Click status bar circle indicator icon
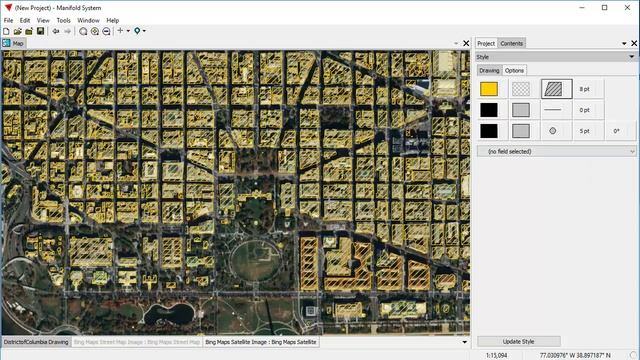 pyautogui.click(x=633, y=355)
